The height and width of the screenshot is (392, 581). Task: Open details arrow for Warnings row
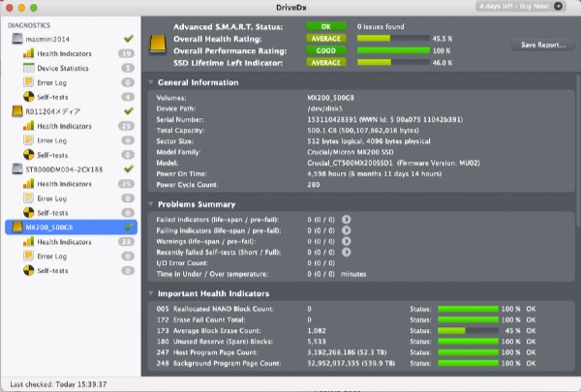pos(346,241)
